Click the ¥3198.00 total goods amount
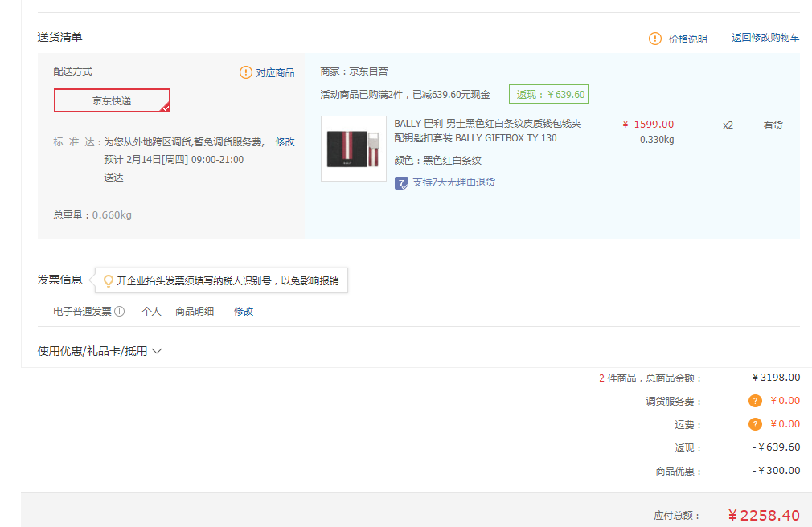The height and width of the screenshot is (527, 812). click(776, 378)
